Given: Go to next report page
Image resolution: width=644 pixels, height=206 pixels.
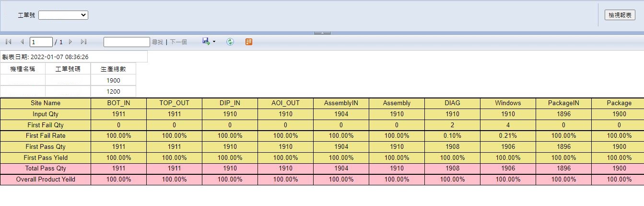Looking at the screenshot, I should coord(70,42).
